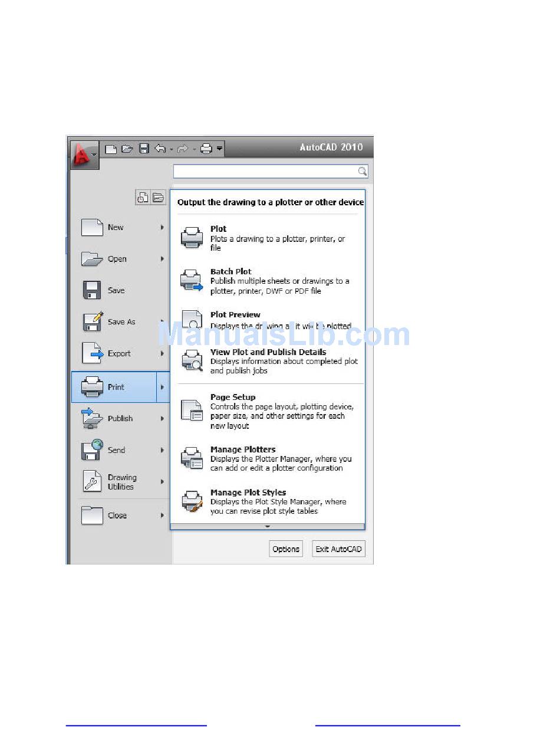Open Page Setup from the menu
Viewport: 560px width, 732px height.
coord(233,398)
